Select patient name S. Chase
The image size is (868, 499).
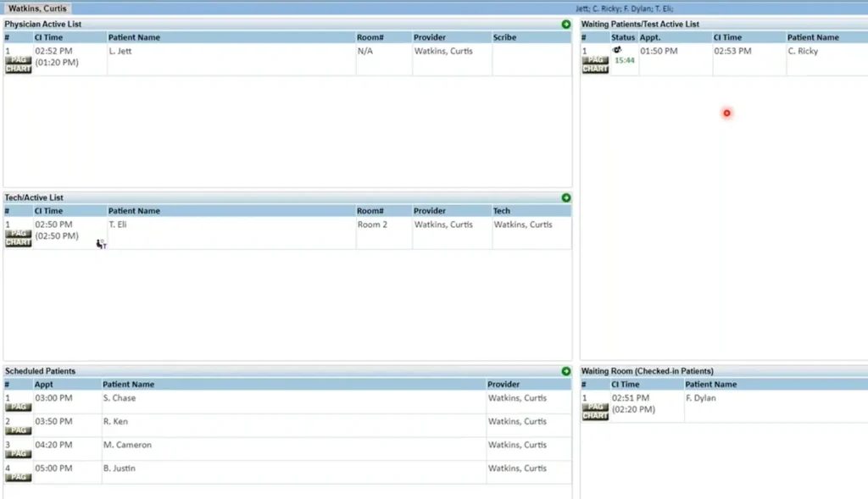point(119,398)
